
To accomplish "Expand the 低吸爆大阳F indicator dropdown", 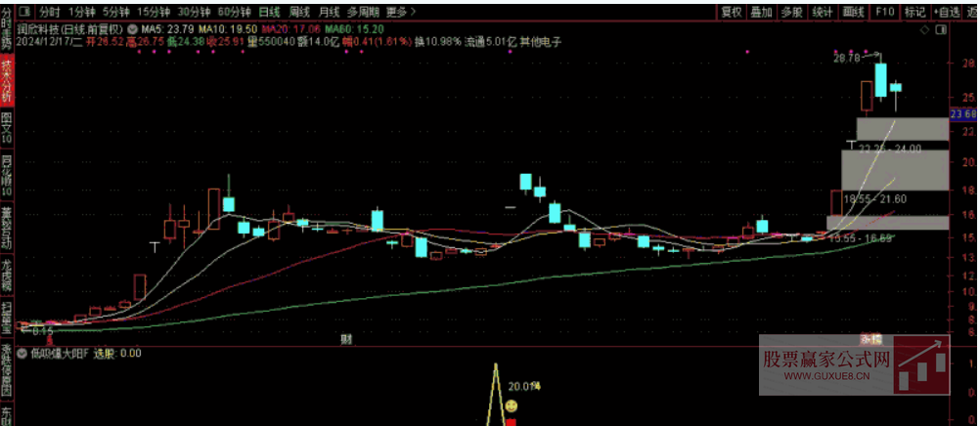I will coord(23,354).
